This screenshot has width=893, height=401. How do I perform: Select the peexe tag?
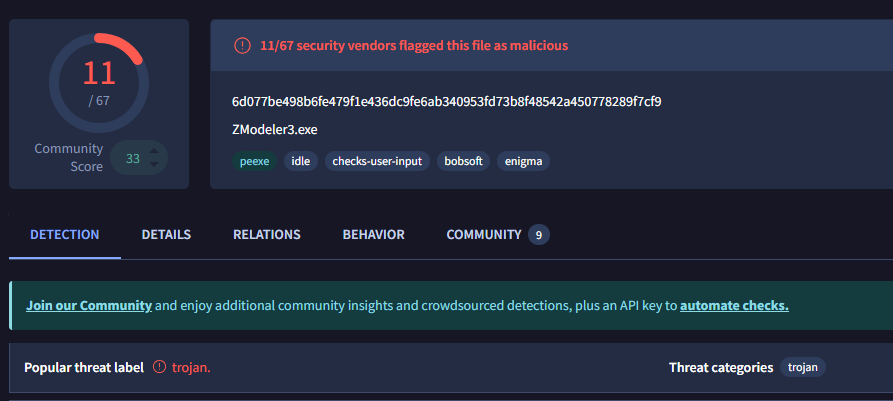coord(254,161)
